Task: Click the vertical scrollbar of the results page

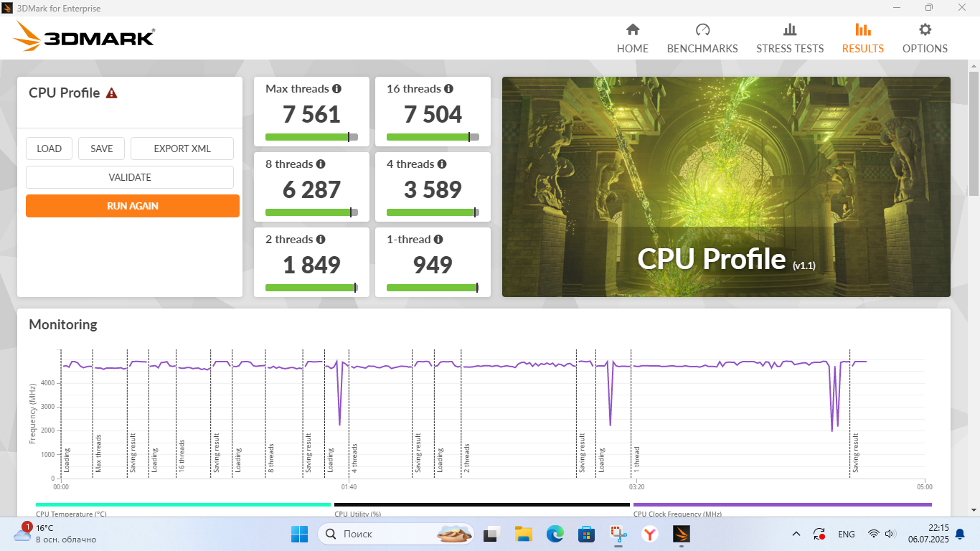Action: [x=974, y=133]
